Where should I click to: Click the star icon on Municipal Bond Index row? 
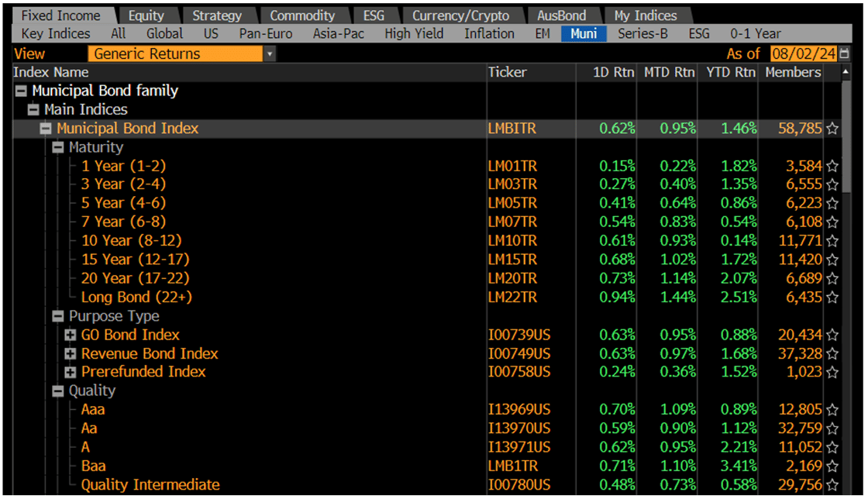tap(832, 128)
